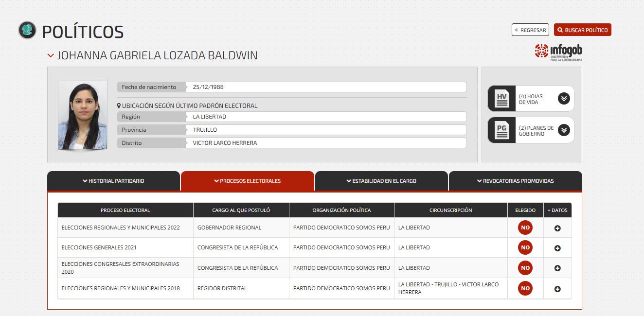Open plus details for 2020 extraordinary congressional elections
644x316 pixels.
point(557,268)
